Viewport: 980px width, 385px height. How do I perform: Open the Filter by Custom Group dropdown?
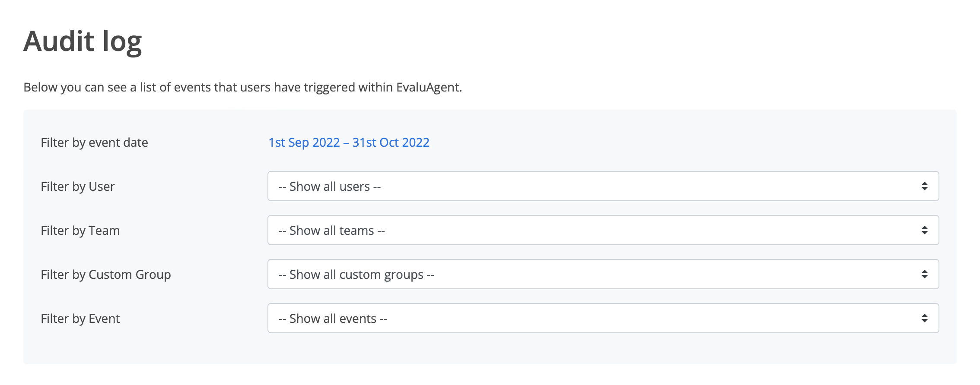[x=603, y=275]
